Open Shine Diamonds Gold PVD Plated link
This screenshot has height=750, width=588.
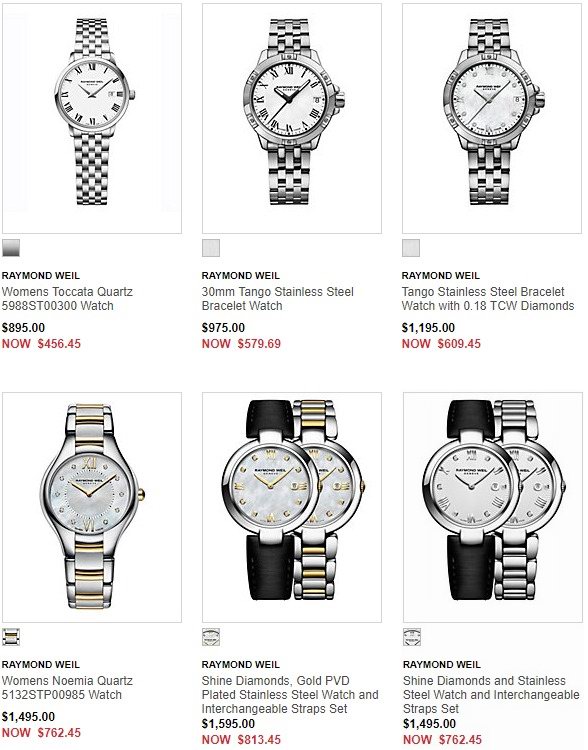[x=290, y=695]
